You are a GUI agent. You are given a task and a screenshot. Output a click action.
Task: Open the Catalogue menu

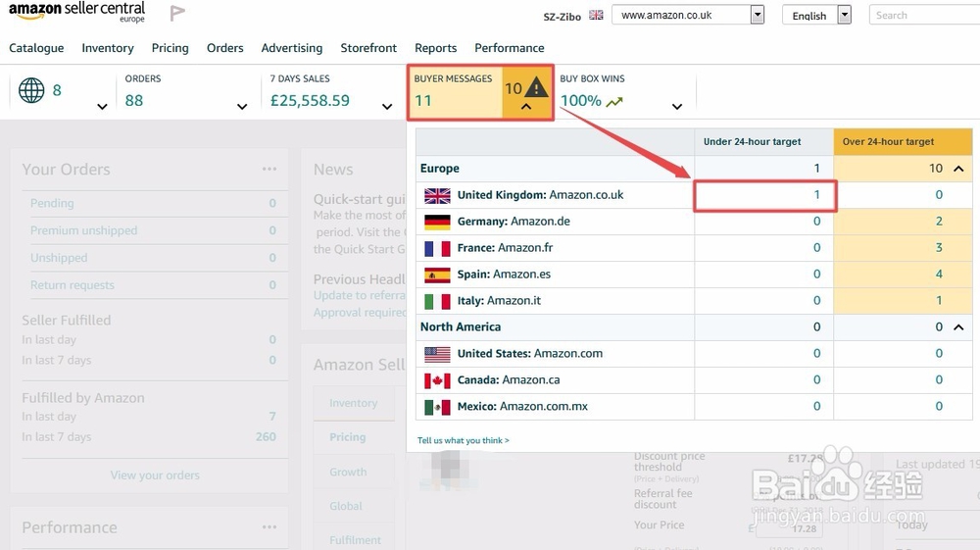click(x=36, y=48)
